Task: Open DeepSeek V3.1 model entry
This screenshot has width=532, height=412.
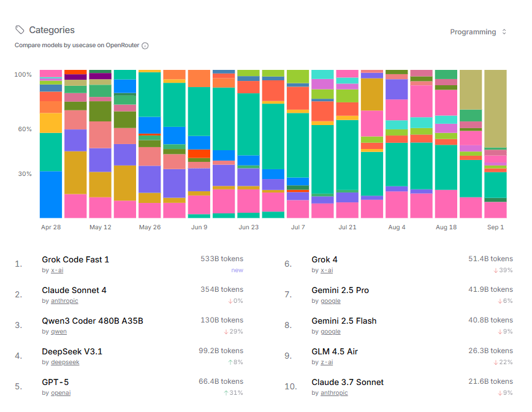Action: 72,351
